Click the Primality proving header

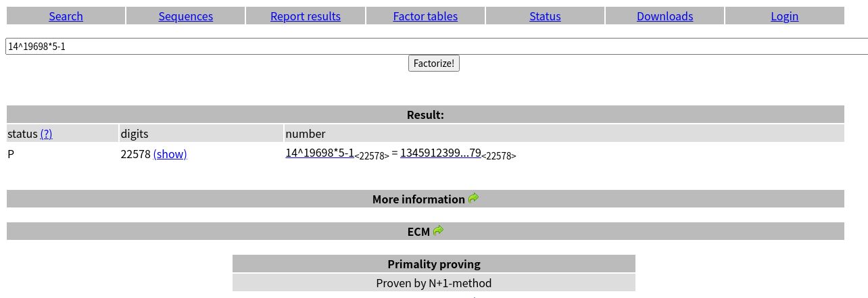click(x=434, y=264)
